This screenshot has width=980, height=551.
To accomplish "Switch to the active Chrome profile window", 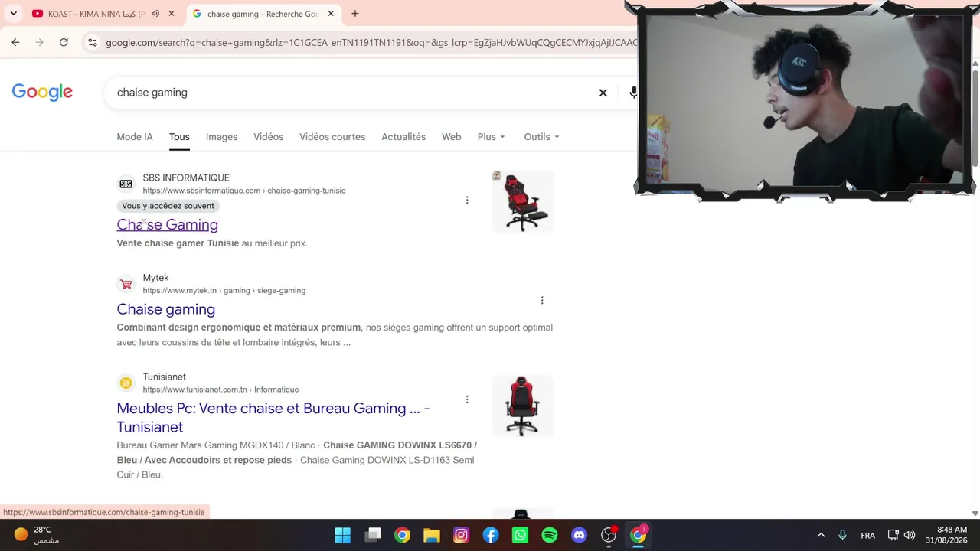I will (x=639, y=535).
